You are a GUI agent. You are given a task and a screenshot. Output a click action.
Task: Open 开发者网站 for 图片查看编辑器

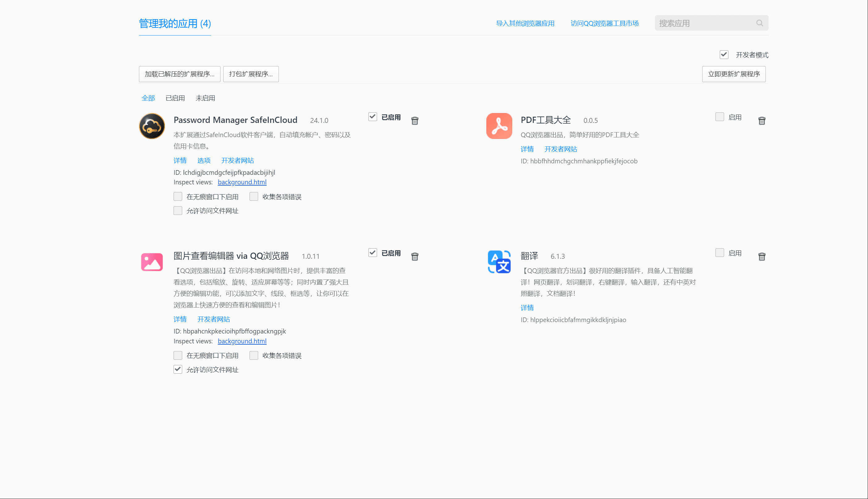tap(214, 319)
